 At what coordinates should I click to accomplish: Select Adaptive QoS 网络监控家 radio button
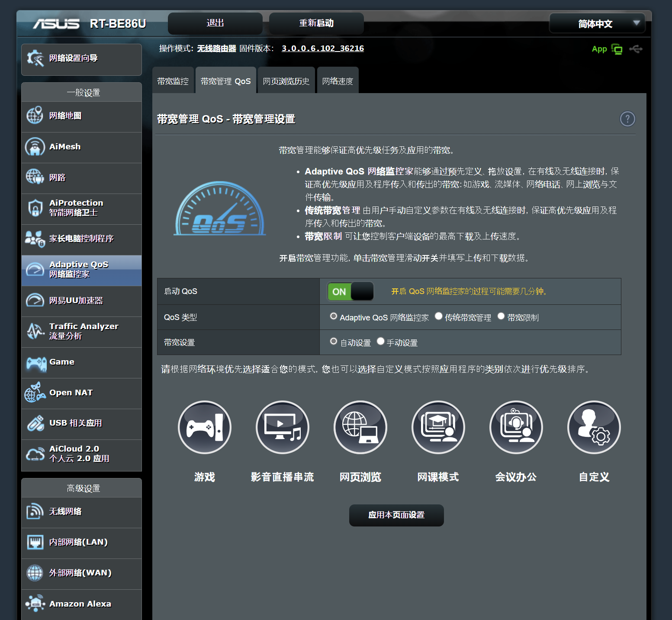click(334, 316)
